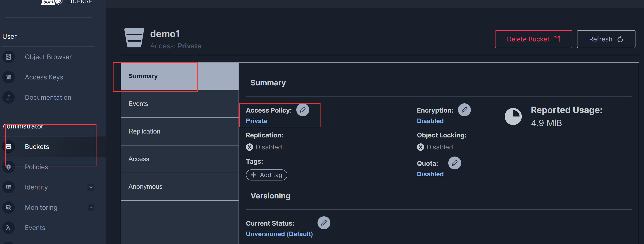The width and height of the screenshot is (644, 244).
Task: Click the Access Keys sidebar icon
Action: pyautogui.click(x=9, y=77)
